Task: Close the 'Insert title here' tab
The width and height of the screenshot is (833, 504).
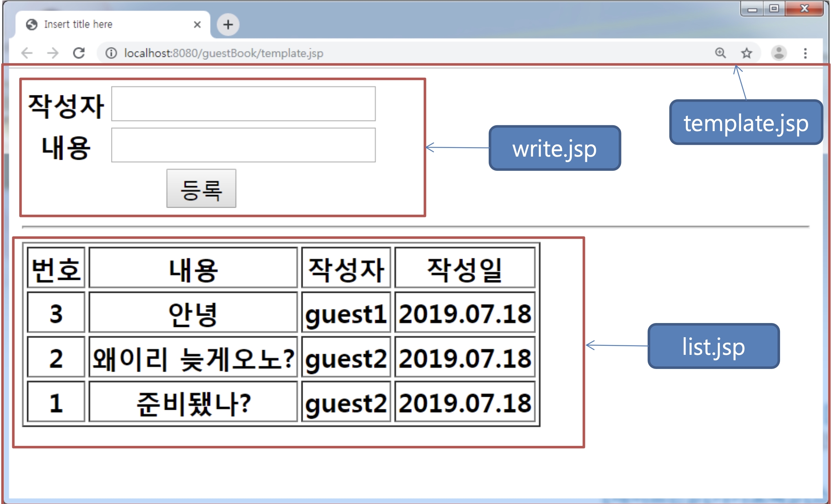Action: (x=197, y=25)
